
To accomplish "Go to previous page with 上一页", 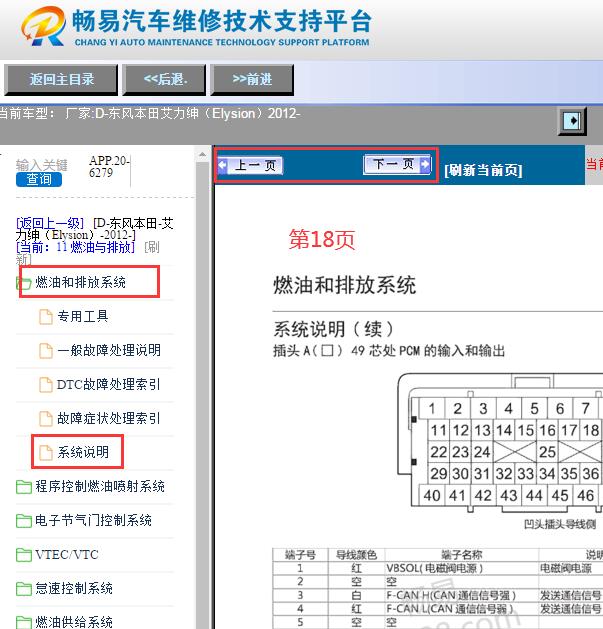I will [x=250, y=165].
